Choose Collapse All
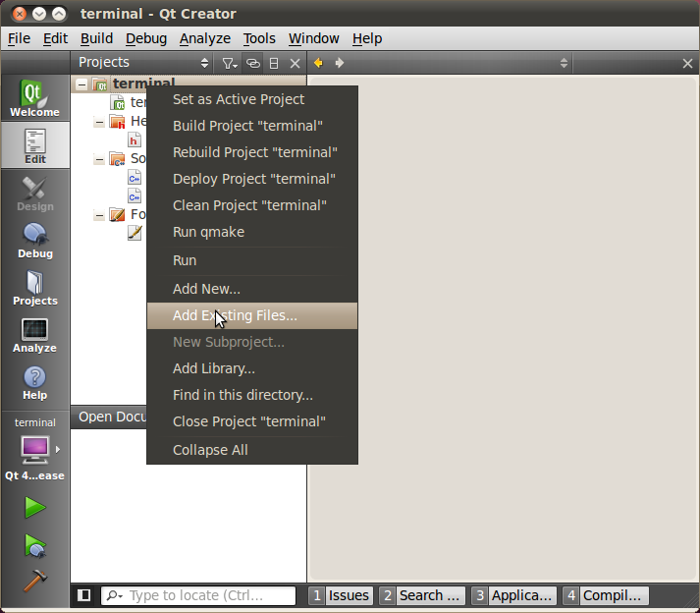The width and height of the screenshot is (700, 613). click(252, 450)
